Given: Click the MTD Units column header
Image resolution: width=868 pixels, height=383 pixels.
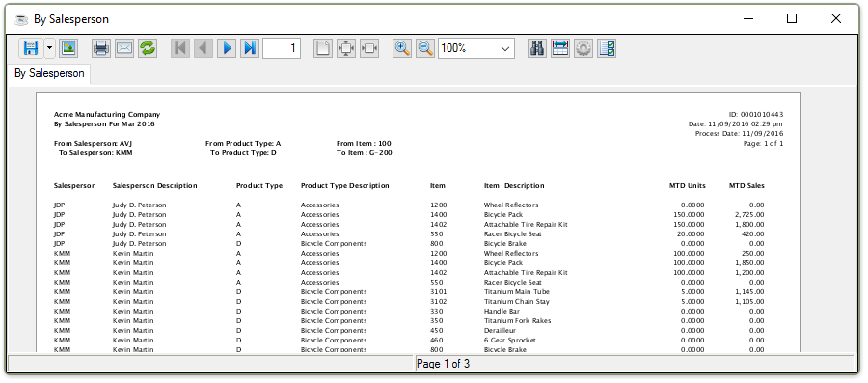Looking at the screenshot, I should pos(688,186).
